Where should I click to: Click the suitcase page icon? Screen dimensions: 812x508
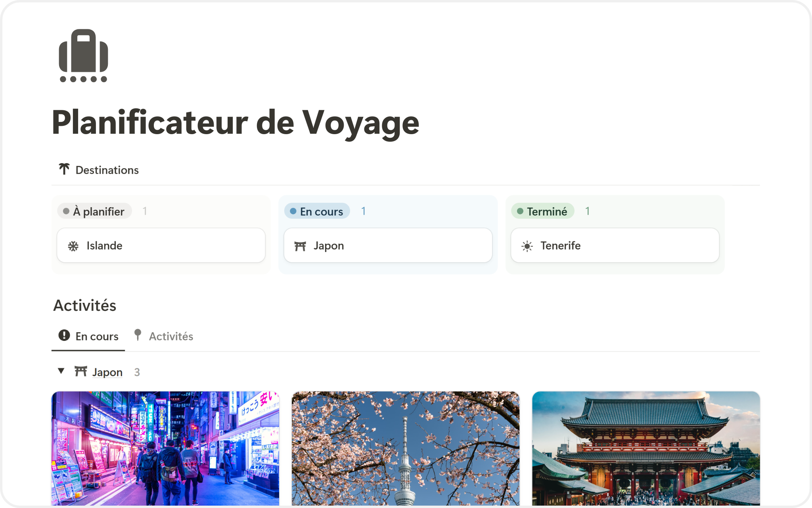pos(83,56)
